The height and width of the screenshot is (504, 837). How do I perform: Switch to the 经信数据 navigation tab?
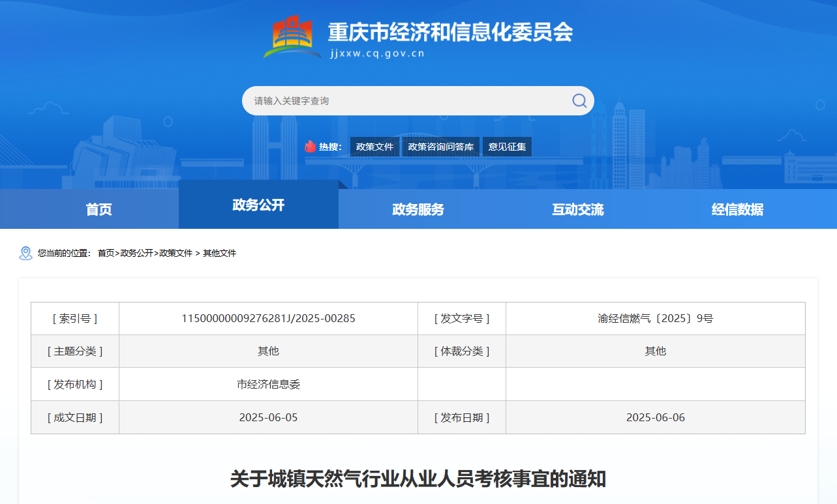(737, 209)
